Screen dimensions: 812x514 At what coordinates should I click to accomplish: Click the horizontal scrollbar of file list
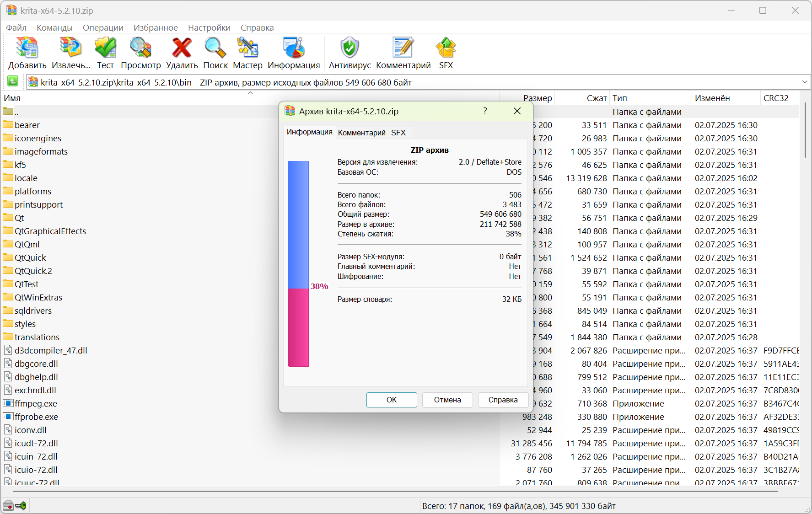pos(396,491)
